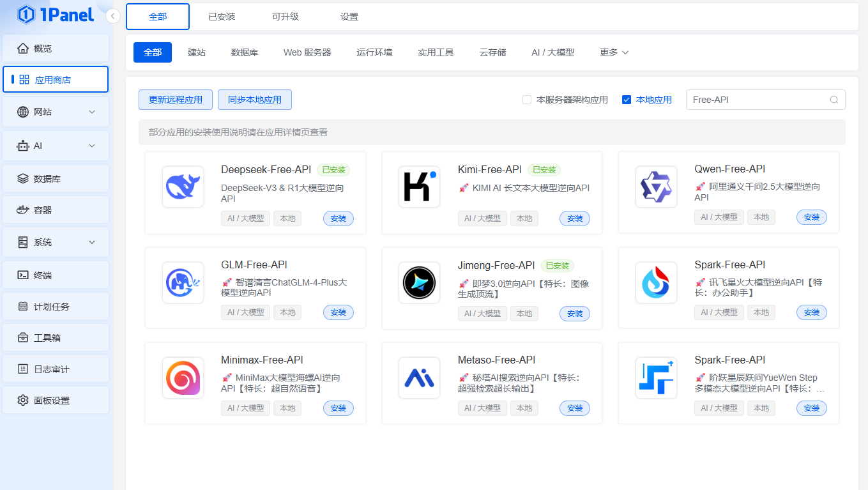Click the Free-API search input field

click(x=757, y=100)
